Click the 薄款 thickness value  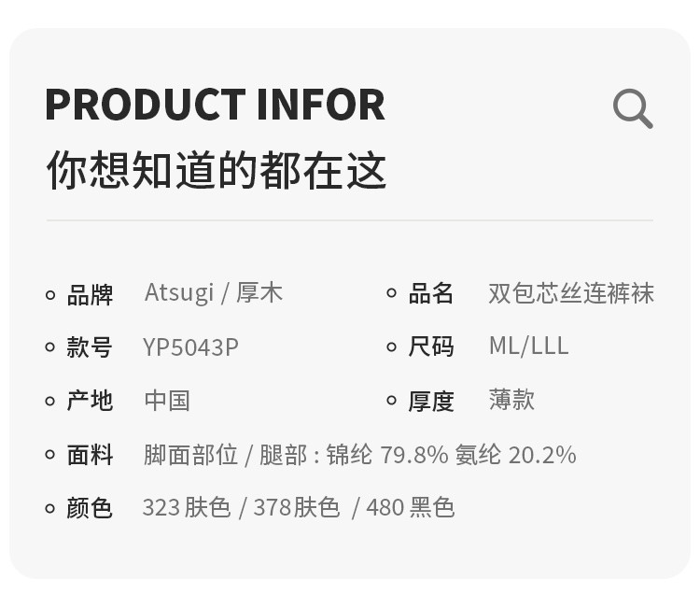pyautogui.click(x=511, y=400)
